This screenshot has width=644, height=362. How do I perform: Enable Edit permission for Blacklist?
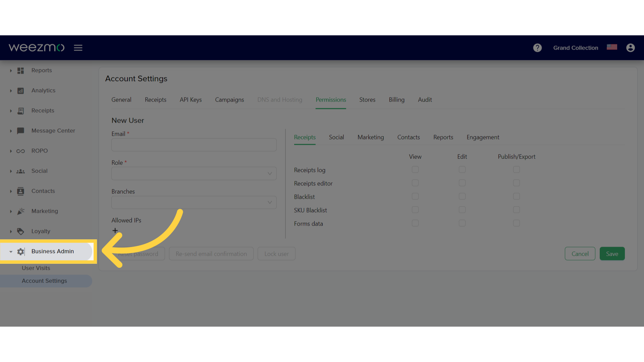[462, 196]
